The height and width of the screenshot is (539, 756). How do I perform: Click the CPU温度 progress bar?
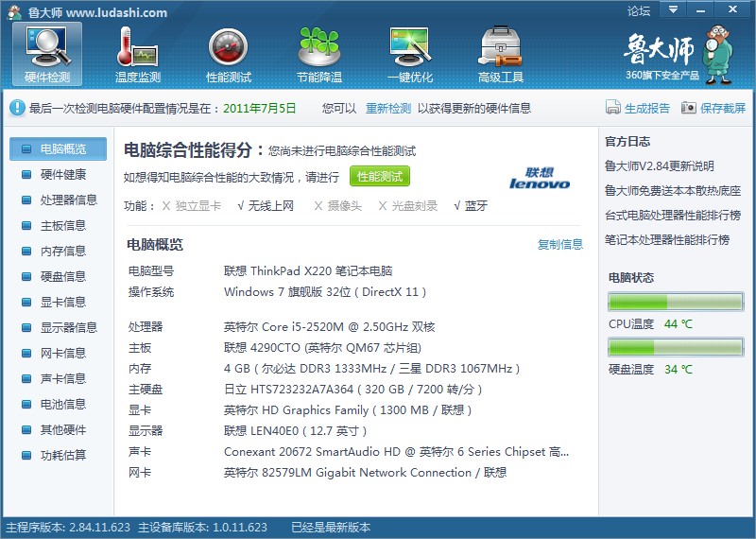click(676, 302)
